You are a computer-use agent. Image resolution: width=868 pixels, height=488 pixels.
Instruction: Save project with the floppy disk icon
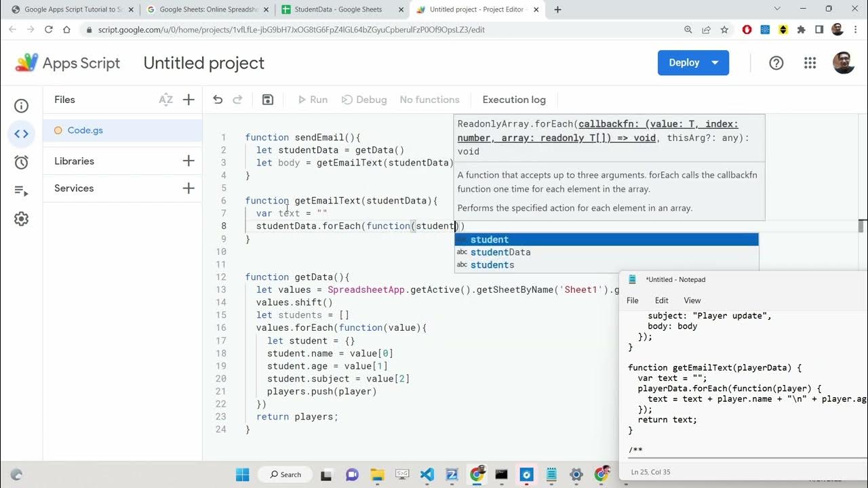268,100
